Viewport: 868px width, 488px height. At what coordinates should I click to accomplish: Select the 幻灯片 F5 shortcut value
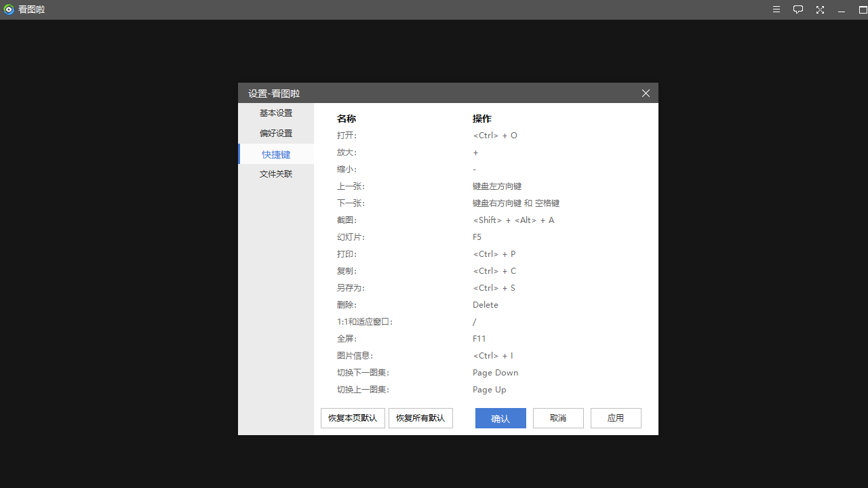pos(477,237)
